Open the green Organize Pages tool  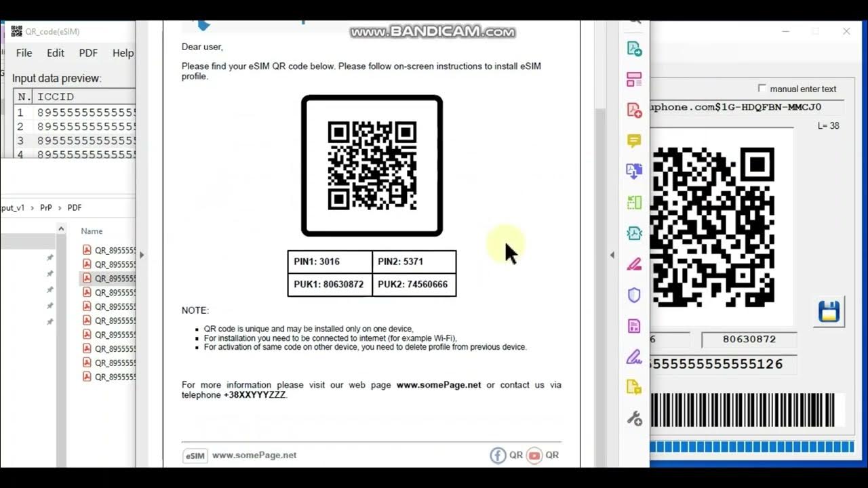[x=634, y=203]
